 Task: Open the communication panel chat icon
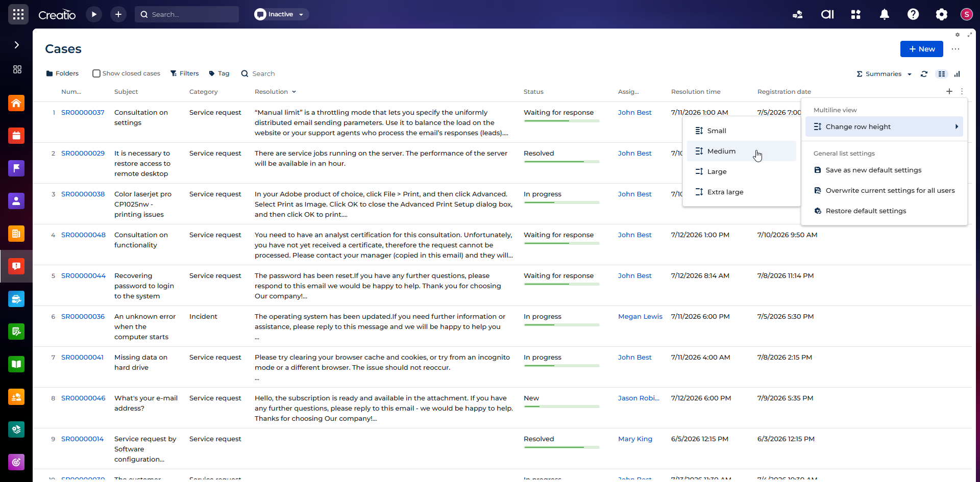click(798, 14)
